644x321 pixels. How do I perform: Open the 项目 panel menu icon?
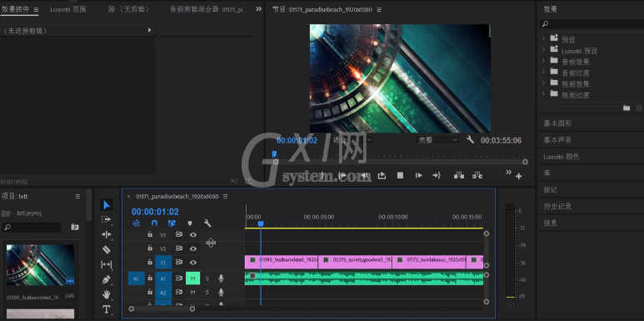coord(77,197)
